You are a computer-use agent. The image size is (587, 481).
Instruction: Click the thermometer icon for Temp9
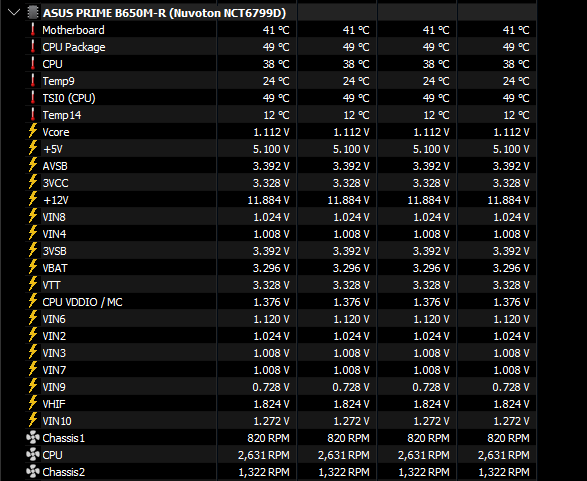coord(33,80)
